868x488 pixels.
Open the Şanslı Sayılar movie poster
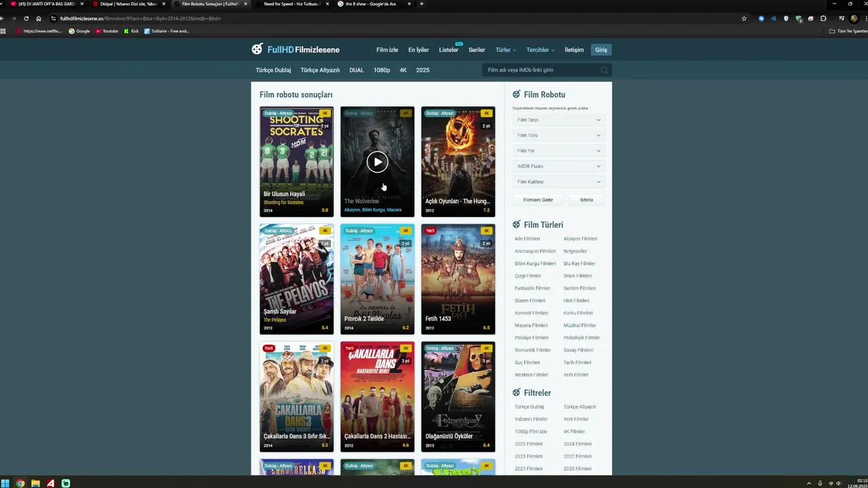pos(296,279)
